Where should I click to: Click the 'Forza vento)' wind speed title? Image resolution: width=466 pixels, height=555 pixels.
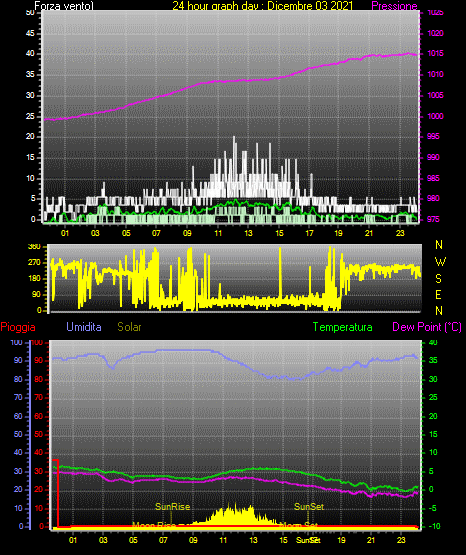click(x=64, y=6)
